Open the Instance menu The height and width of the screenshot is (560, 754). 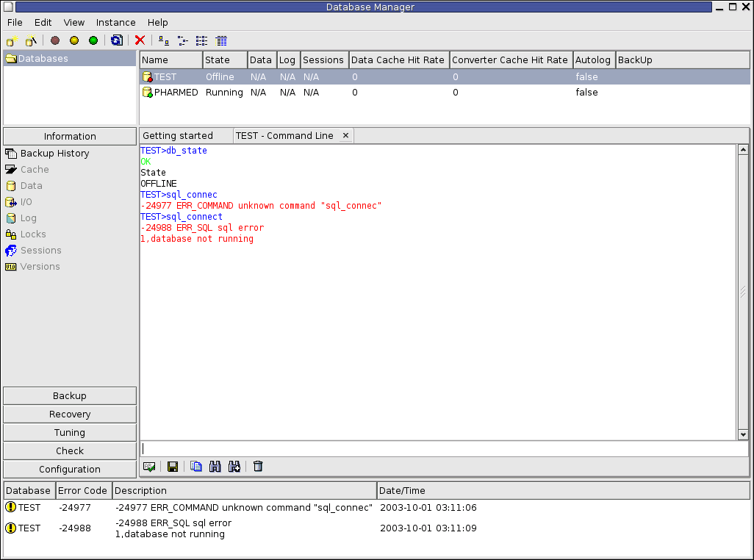[115, 22]
